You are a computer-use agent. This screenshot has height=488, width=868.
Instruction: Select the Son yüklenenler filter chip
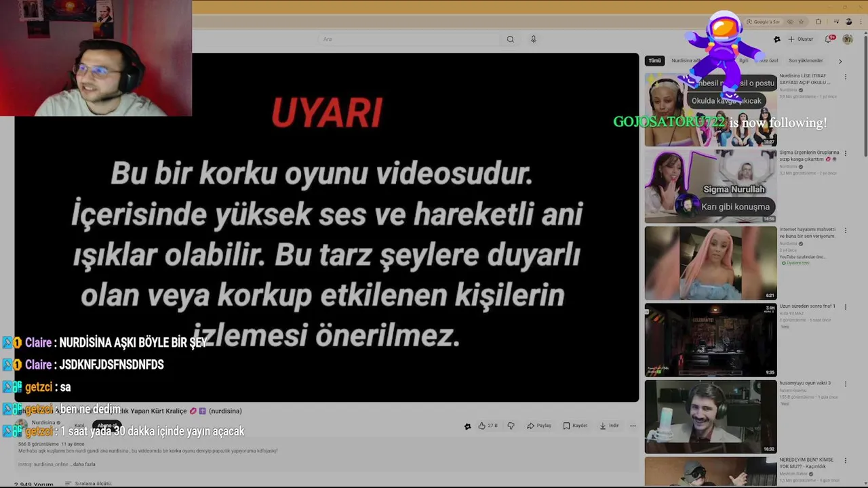point(806,60)
